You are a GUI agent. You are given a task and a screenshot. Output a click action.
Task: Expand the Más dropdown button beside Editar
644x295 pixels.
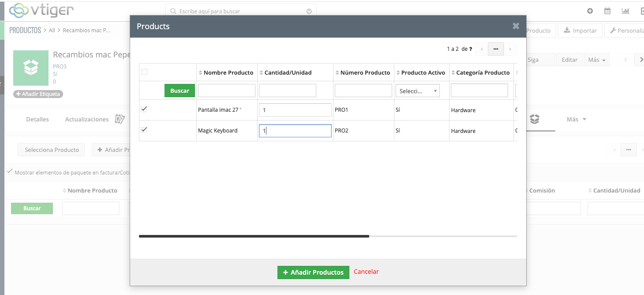(x=596, y=60)
